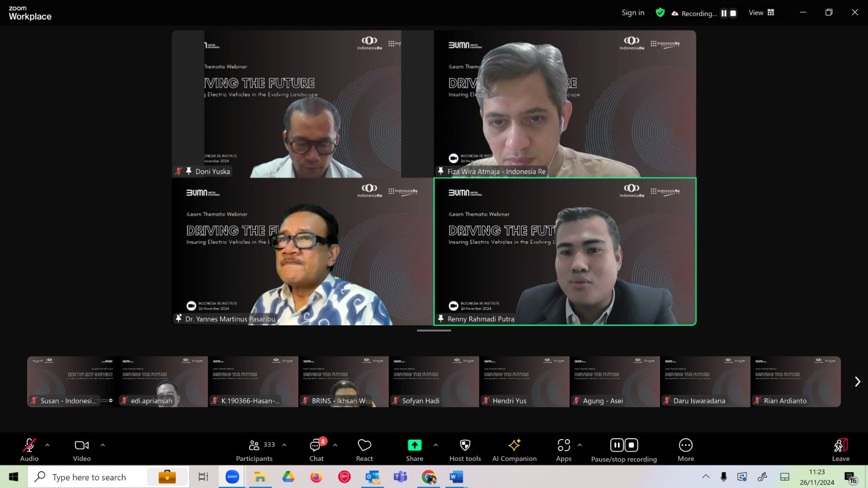Show hidden system tray icons
The height and width of the screenshot is (488, 868).
tap(706, 477)
